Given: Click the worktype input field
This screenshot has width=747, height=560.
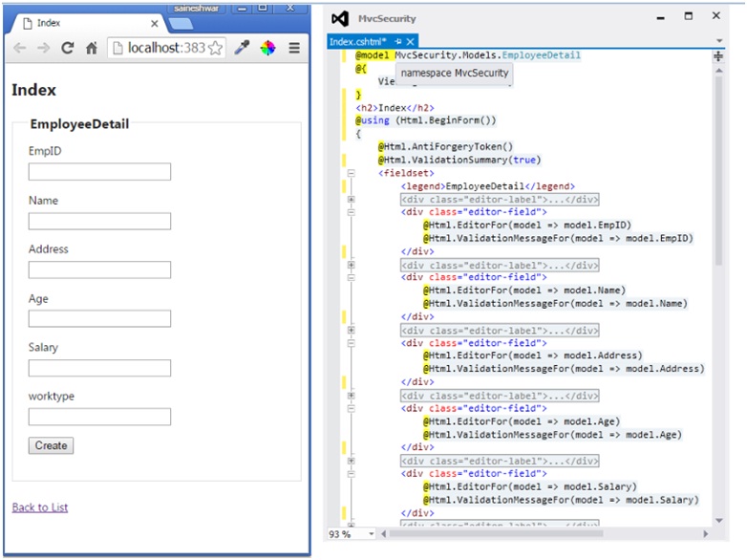Looking at the screenshot, I should pyautogui.click(x=99, y=417).
